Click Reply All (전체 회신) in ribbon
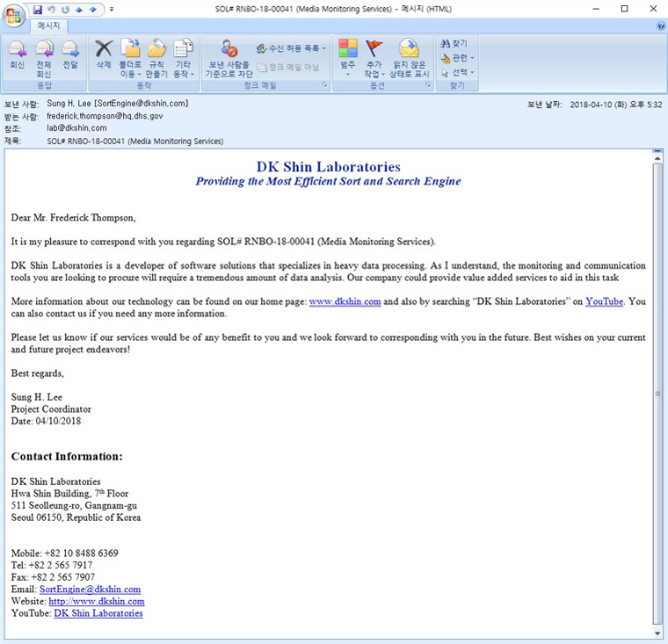Viewport: 668px width, 644px height. click(x=43, y=54)
